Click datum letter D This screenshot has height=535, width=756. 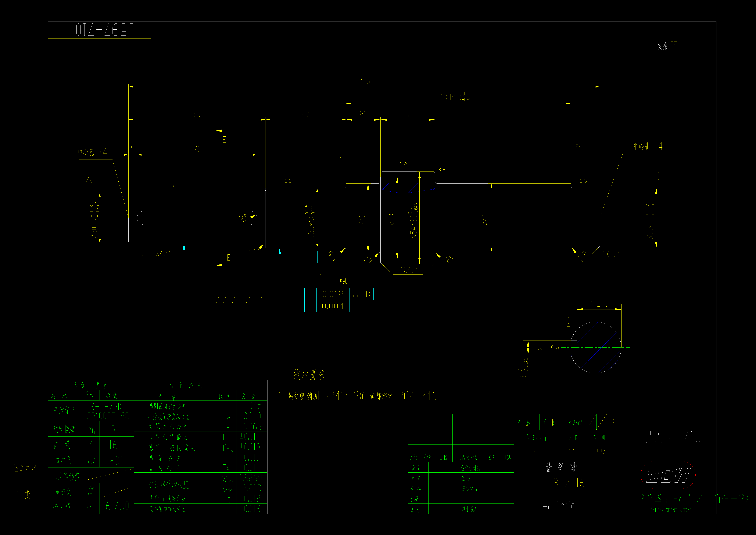[656, 267]
